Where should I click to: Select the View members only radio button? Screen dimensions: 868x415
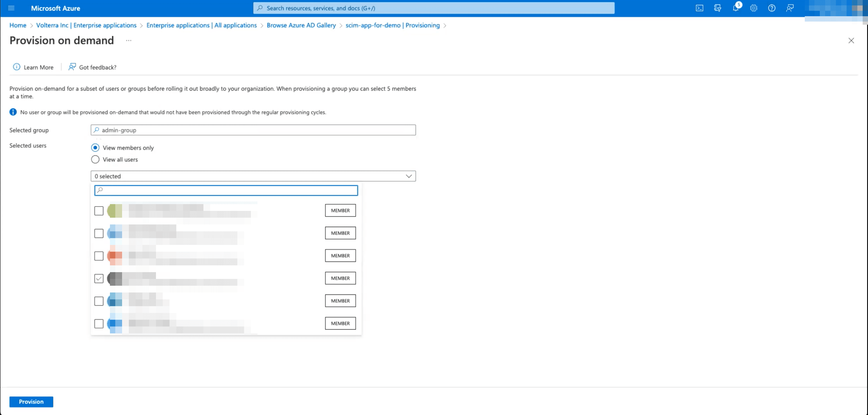pos(95,147)
